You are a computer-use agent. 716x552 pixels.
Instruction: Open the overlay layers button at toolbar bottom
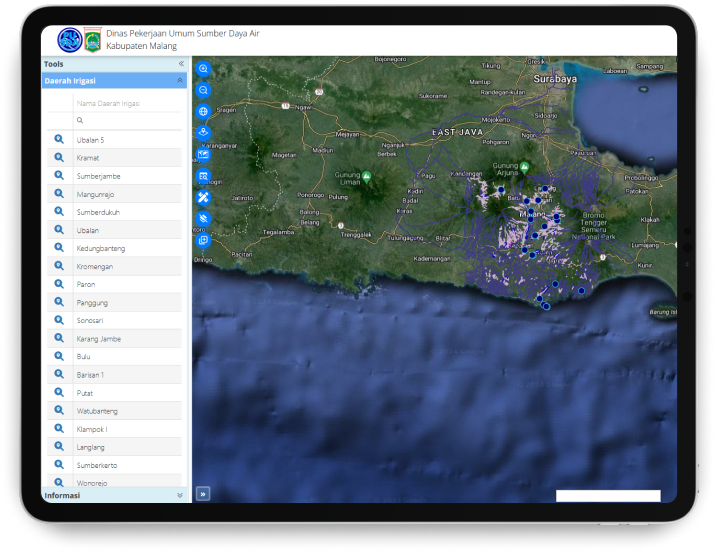[x=204, y=240]
